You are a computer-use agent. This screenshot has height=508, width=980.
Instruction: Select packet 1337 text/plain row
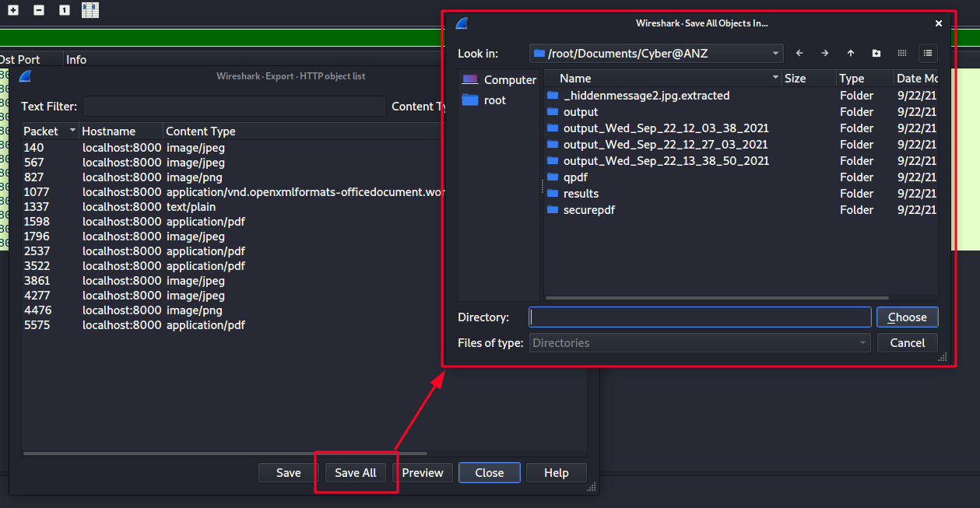tap(233, 206)
